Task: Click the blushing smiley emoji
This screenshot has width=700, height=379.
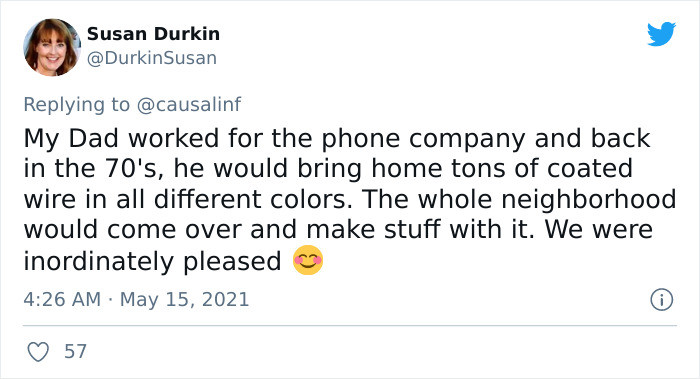Action: tap(308, 260)
